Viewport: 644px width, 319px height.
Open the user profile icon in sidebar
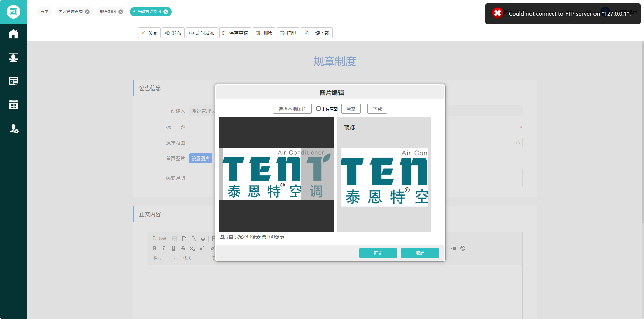13,58
